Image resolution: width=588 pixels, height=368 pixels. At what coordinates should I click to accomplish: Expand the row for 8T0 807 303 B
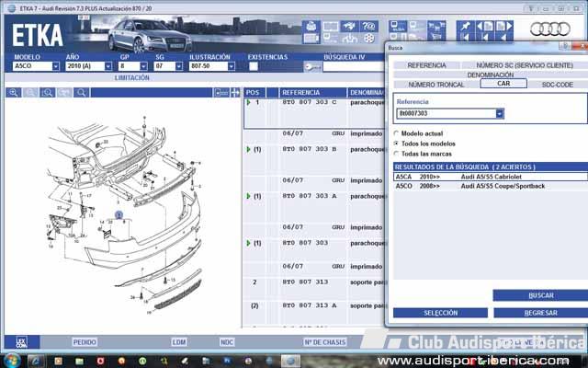[248, 149]
